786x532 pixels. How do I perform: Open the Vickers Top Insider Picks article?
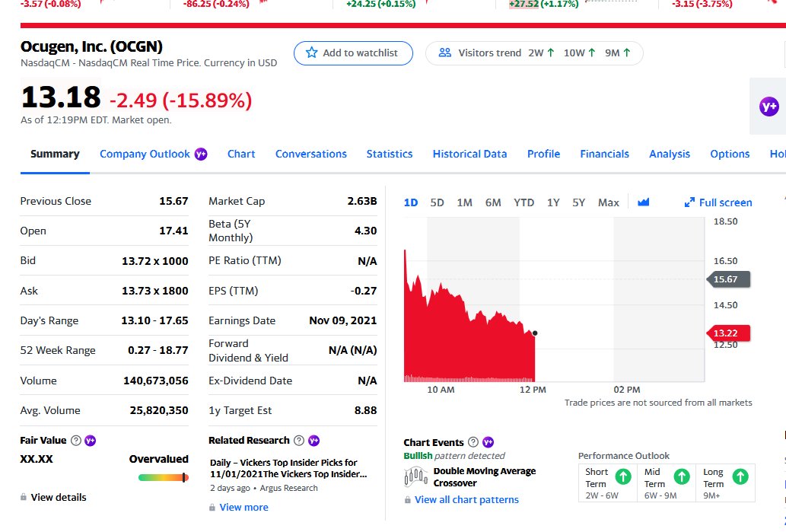(288, 468)
